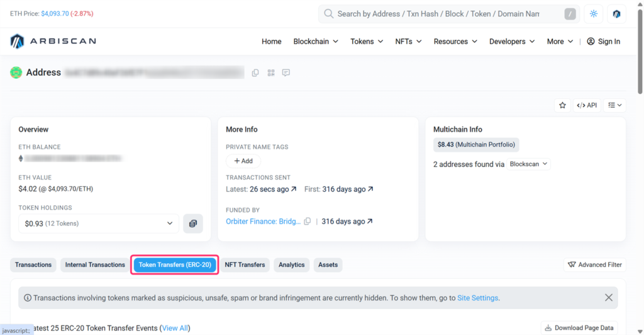Select the Internal Transactions tab
644x335 pixels.
[95, 265]
